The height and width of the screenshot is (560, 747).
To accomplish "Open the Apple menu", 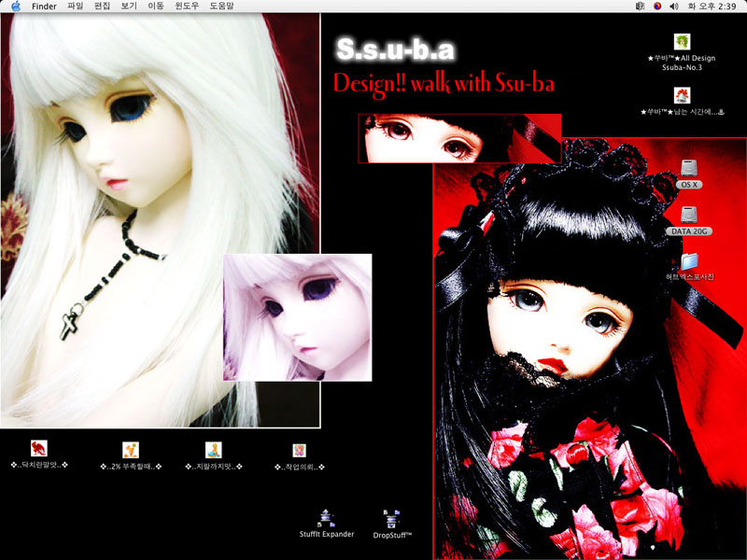I will pyautogui.click(x=16, y=7).
